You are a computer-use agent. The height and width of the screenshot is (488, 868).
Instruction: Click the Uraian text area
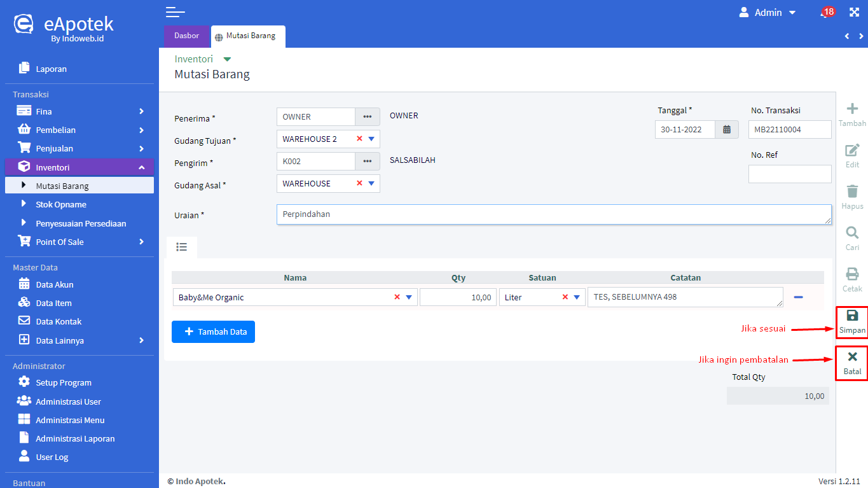(x=553, y=214)
